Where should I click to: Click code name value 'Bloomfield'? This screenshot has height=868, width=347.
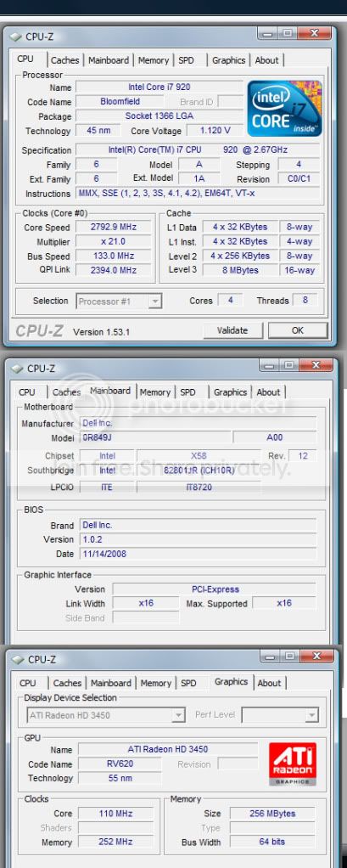pyautogui.click(x=120, y=102)
